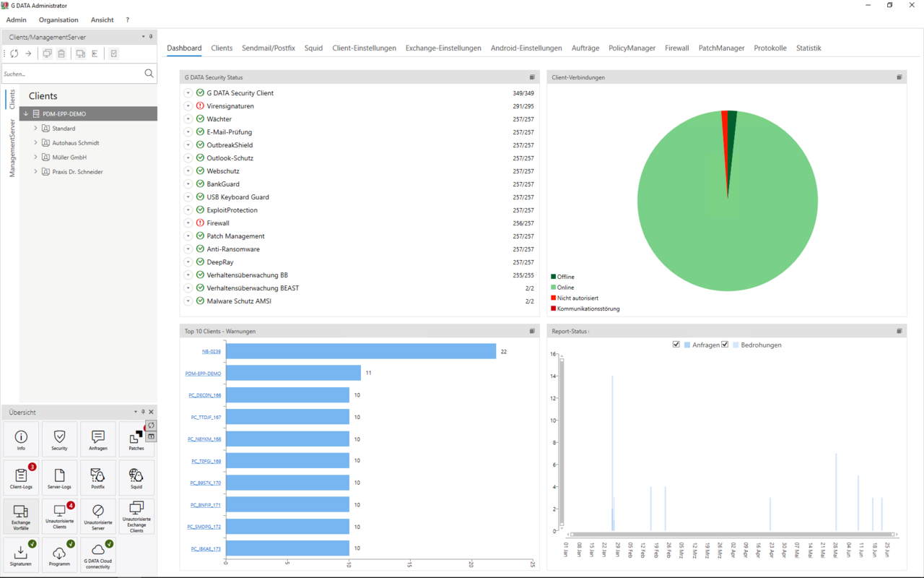Click the checklist icon in client toolbar
The height and width of the screenshot is (578, 924).
(114, 53)
